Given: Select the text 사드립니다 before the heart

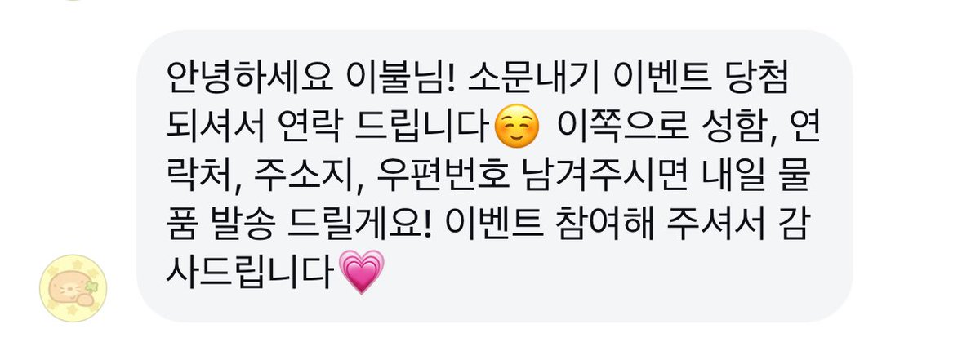Looking at the screenshot, I should [250, 272].
